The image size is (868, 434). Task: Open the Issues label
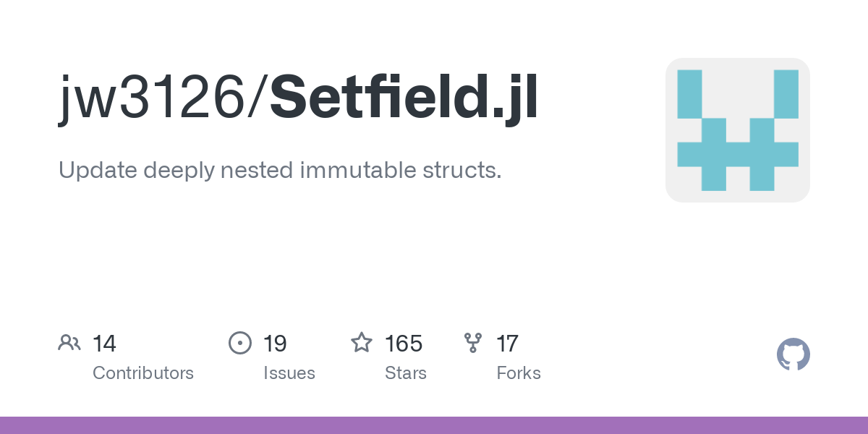pyautogui.click(x=289, y=373)
